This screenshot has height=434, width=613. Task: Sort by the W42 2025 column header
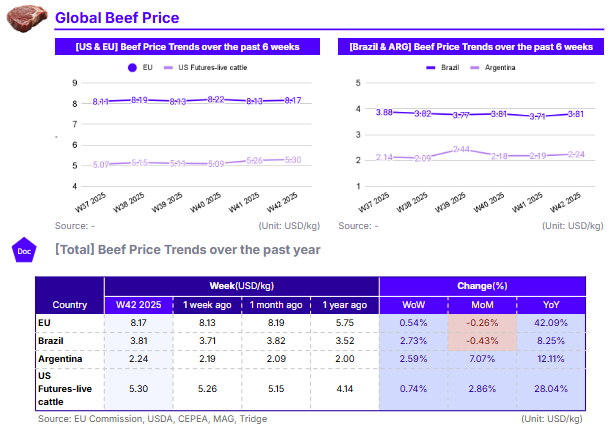pyautogui.click(x=138, y=304)
